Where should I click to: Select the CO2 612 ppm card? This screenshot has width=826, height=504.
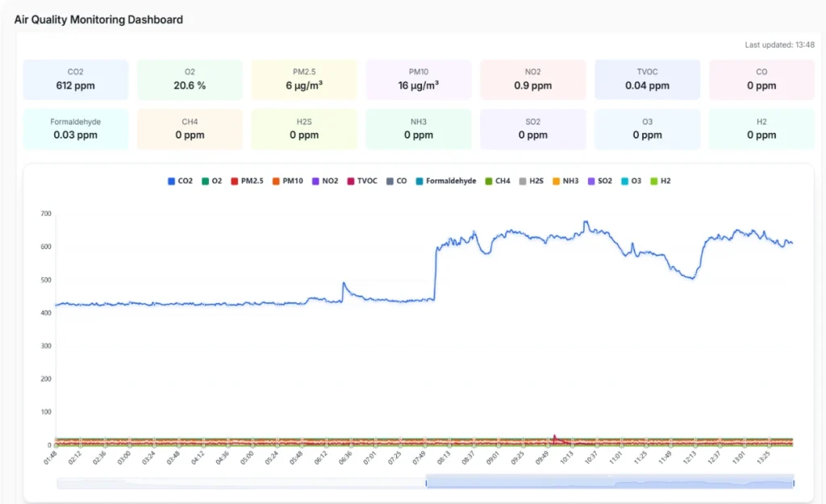coord(75,79)
